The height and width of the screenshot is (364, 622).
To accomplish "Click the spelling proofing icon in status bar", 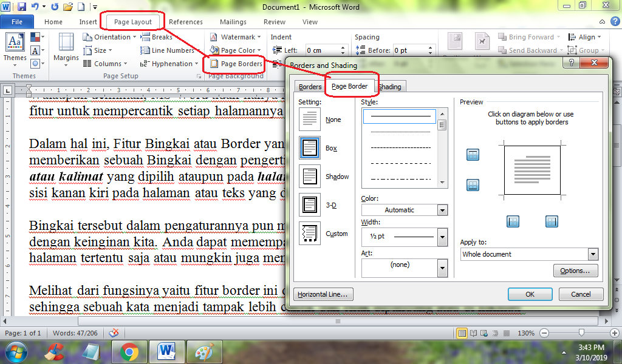I will pyautogui.click(x=114, y=332).
